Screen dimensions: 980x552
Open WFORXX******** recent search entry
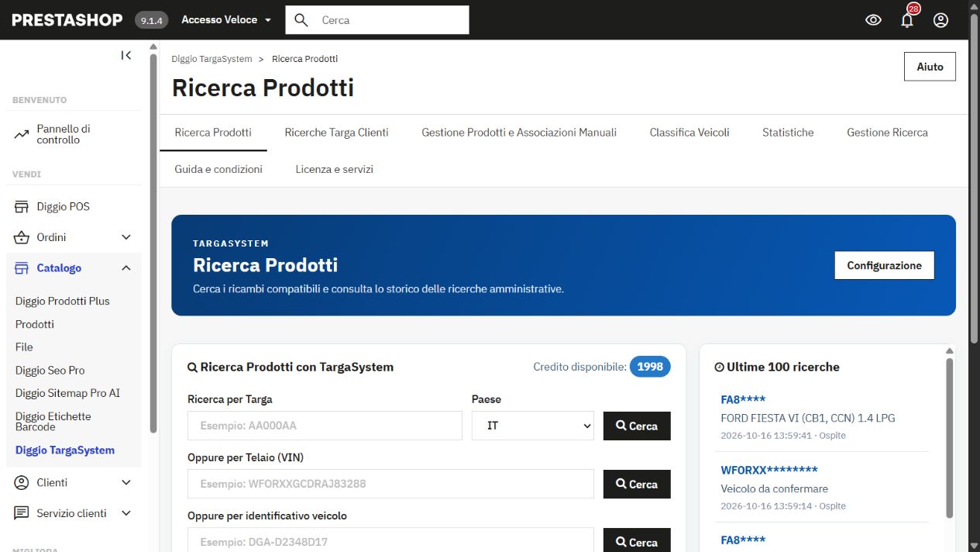824,488
